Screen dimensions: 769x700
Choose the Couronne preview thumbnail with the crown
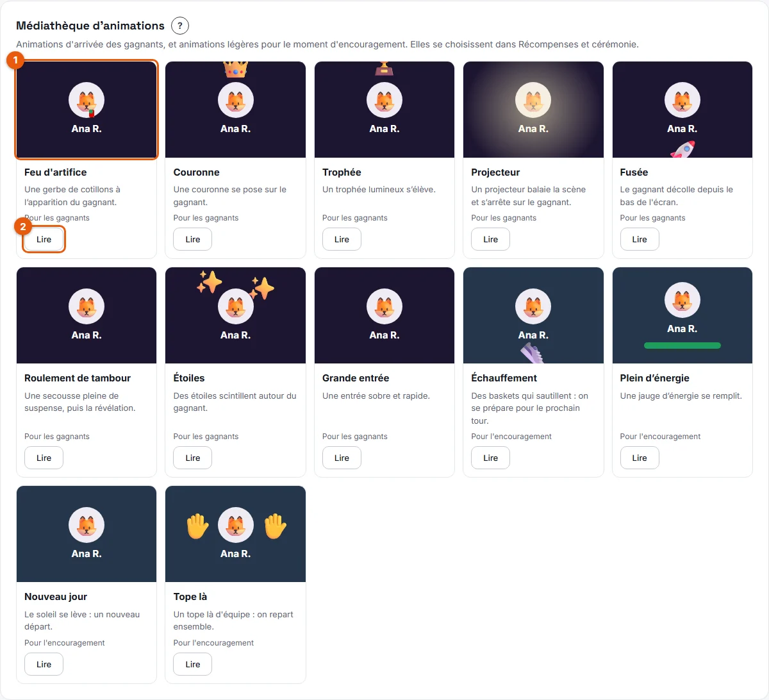click(x=235, y=110)
